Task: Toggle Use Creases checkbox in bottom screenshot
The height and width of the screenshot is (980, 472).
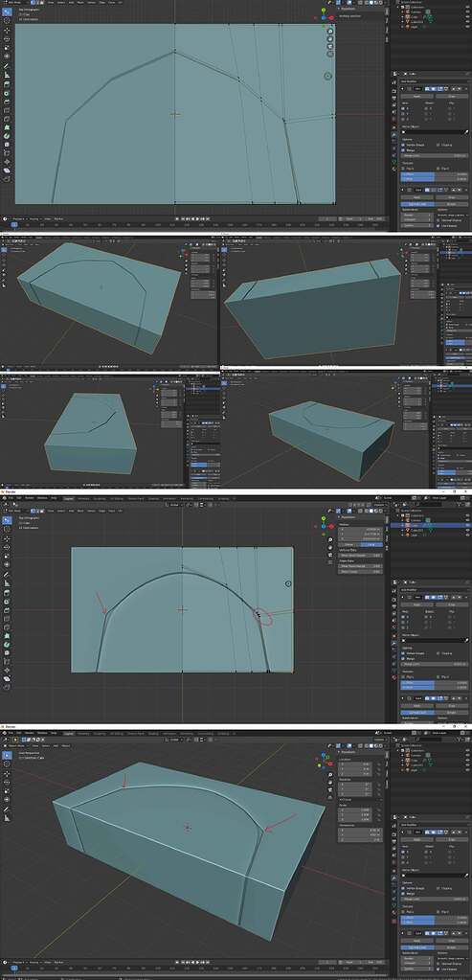Action: [x=438, y=969]
